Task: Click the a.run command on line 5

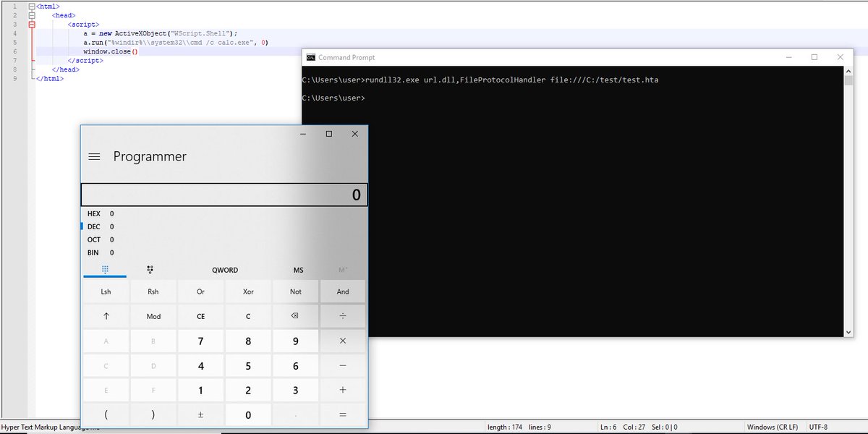Action: pyautogui.click(x=176, y=43)
